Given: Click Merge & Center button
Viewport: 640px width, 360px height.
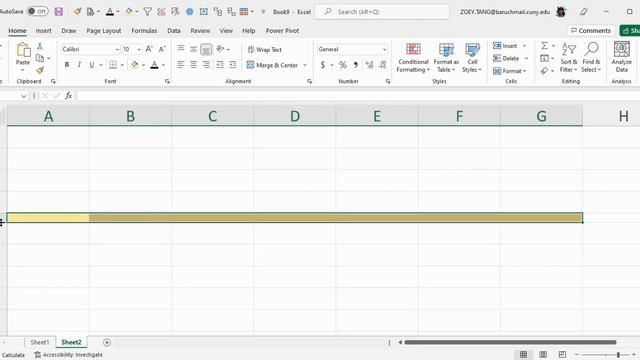Looking at the screenshot, I should click(272, 65).
